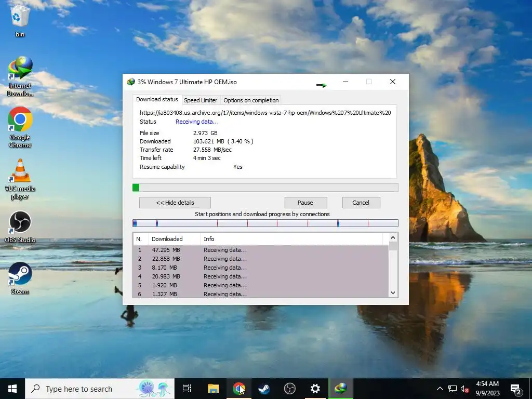Open Task View on the taskbar
Viewport: 532px width, 399px height.
[187, 389]
